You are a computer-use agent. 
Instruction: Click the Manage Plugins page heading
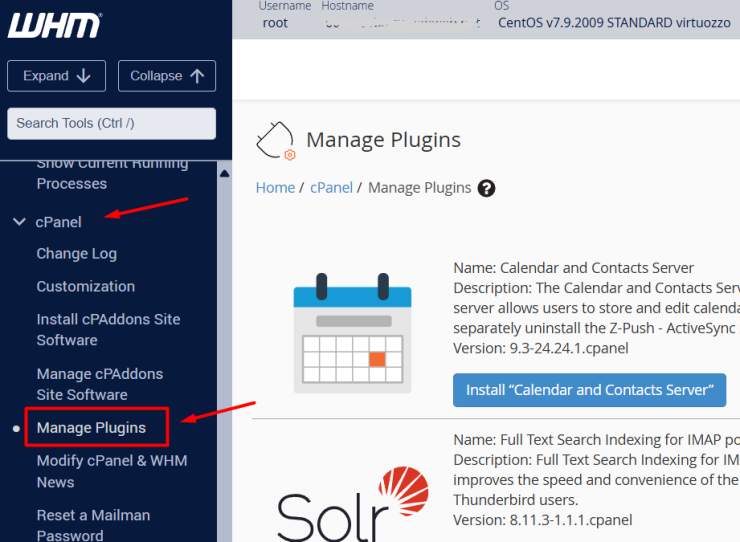click(383, 140)
